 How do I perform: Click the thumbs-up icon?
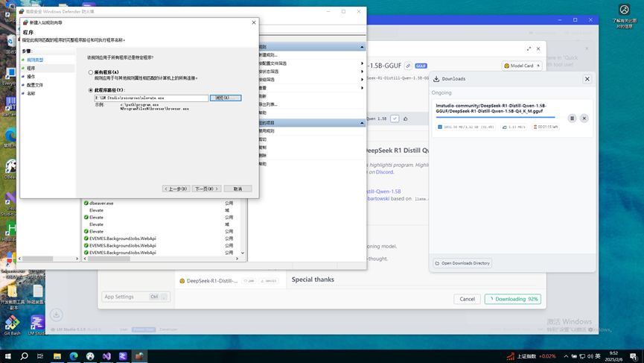pyautogui.click(x=405, y=119)
